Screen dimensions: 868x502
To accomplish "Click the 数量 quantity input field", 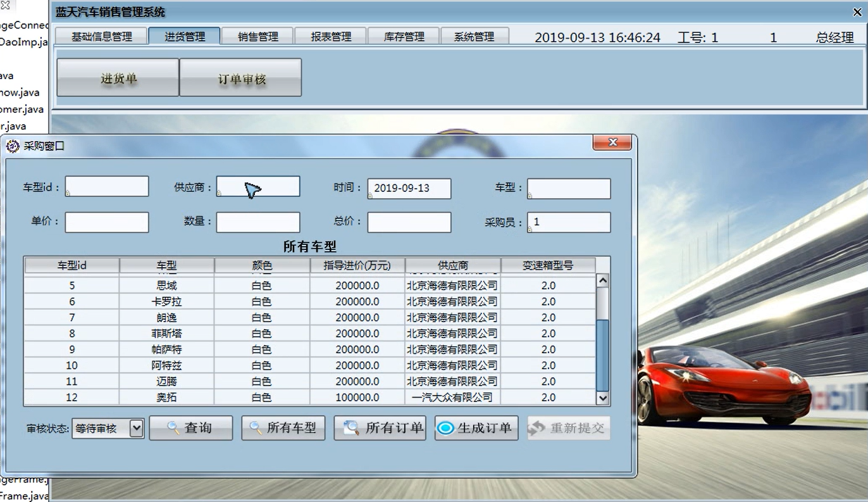I will click(258, 222).
